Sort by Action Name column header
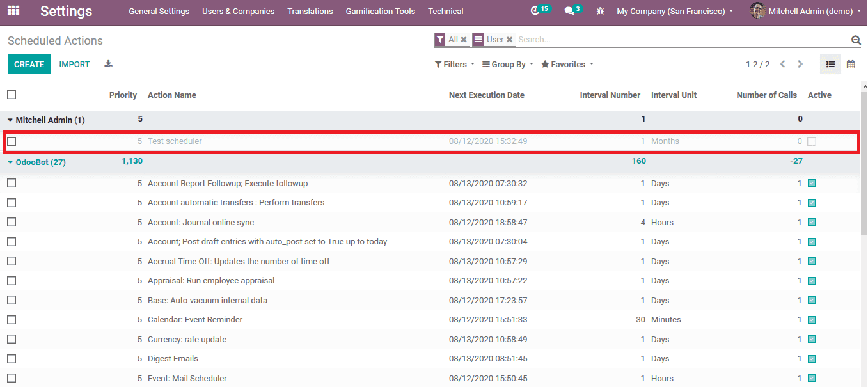Viewport: 868px width, 387px height. click(x=172, y=95)
